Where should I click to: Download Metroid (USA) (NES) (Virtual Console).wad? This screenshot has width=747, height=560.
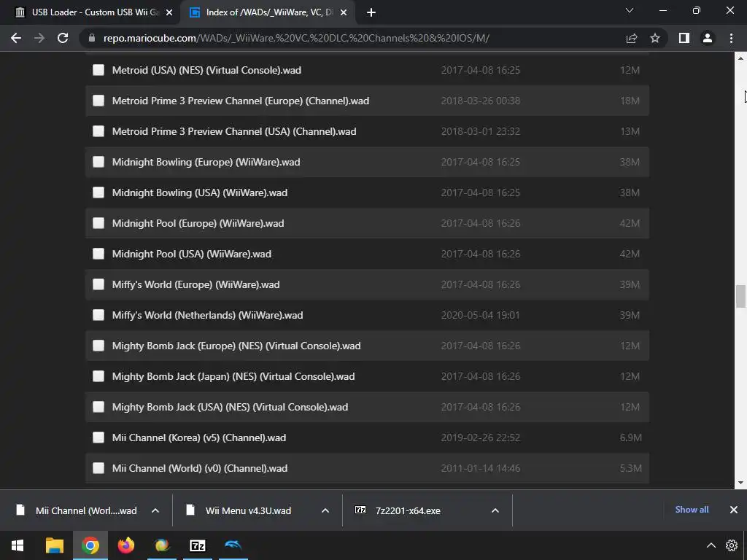206,71
